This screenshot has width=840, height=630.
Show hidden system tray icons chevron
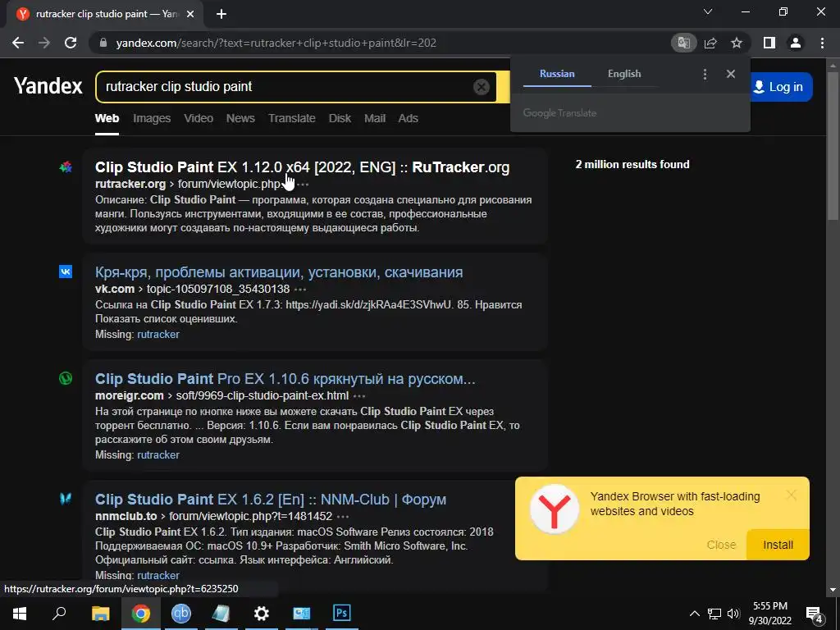pyautogui.click(x=694, y=614)
